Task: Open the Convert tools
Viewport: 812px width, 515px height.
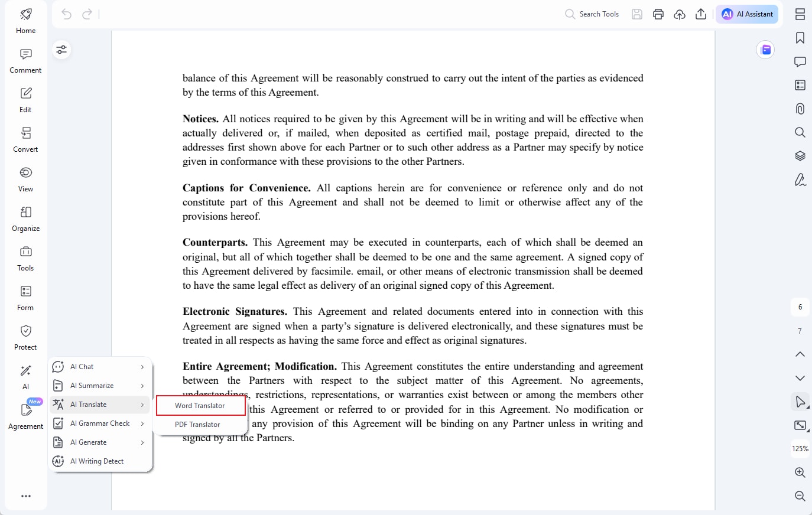Action: click(x=25, y=140)
